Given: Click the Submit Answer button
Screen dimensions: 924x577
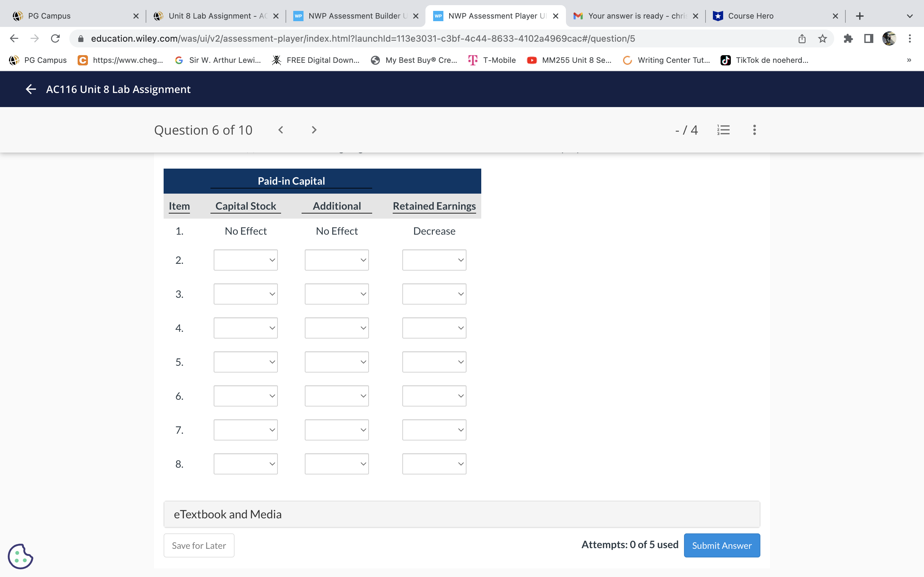Looking at the screenshot, I should coord(722,545).
